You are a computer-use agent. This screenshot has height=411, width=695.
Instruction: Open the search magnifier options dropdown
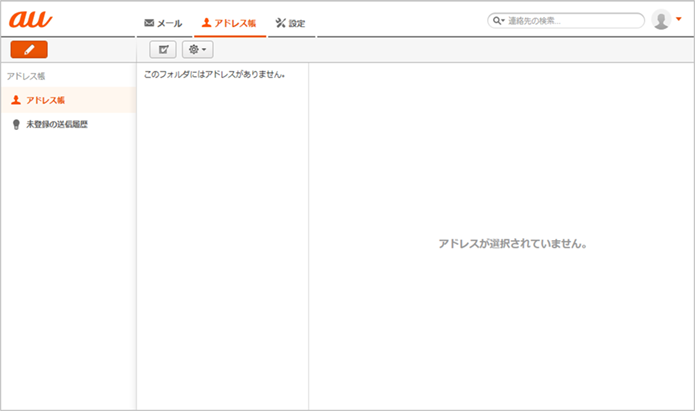click(x=497, y=20)
